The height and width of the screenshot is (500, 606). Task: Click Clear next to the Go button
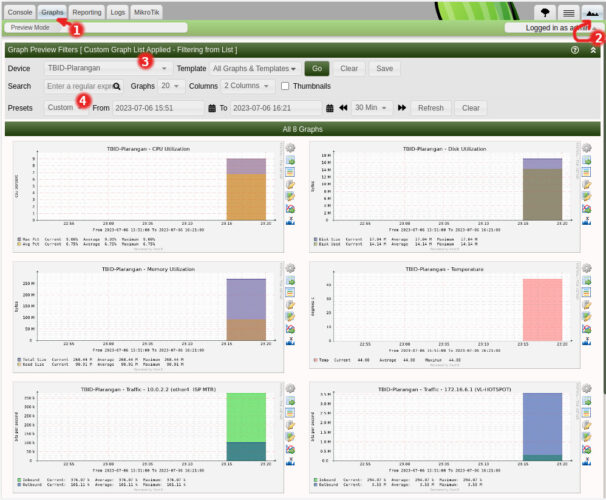click(349, 68)
